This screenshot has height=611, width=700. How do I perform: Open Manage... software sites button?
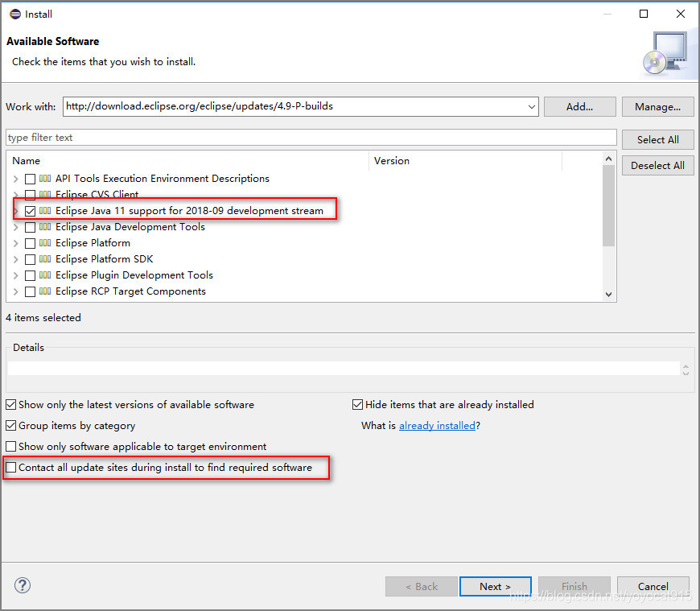click(657, 107)
